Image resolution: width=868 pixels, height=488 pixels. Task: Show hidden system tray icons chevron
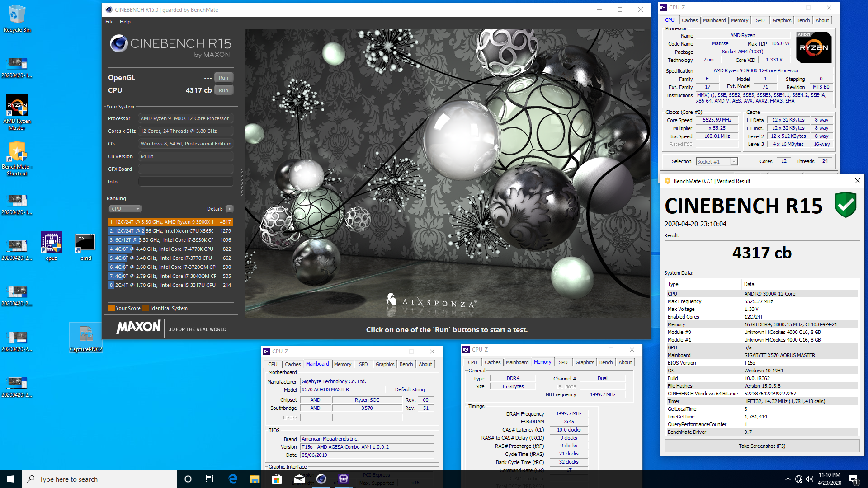pyautogui.click(x=788, y=479)
